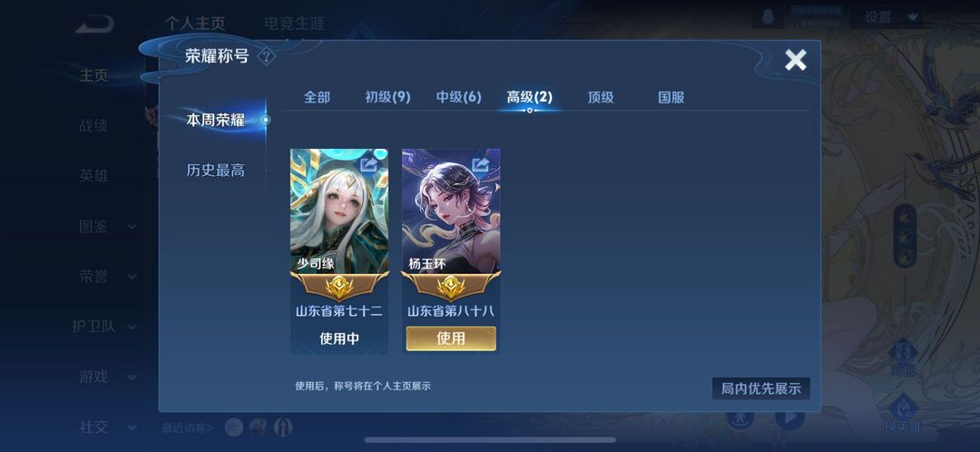Expand the 图鉴 sidebar chevron
This screenshot has width=980, height=452.
pyautogui.click(x=132, y=227)
